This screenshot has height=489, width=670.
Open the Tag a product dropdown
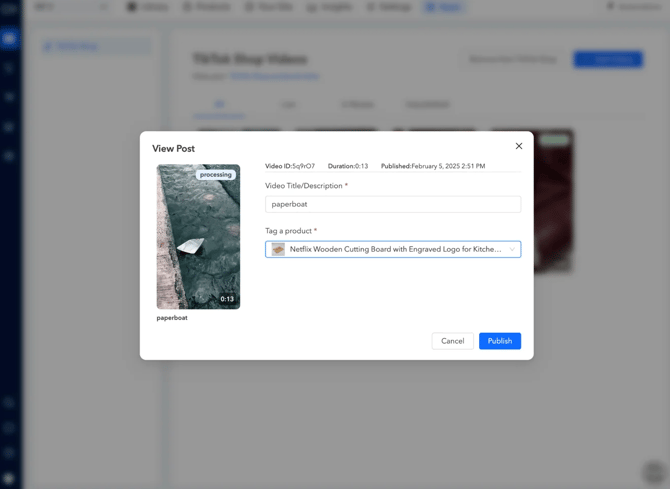pos(392,249)
